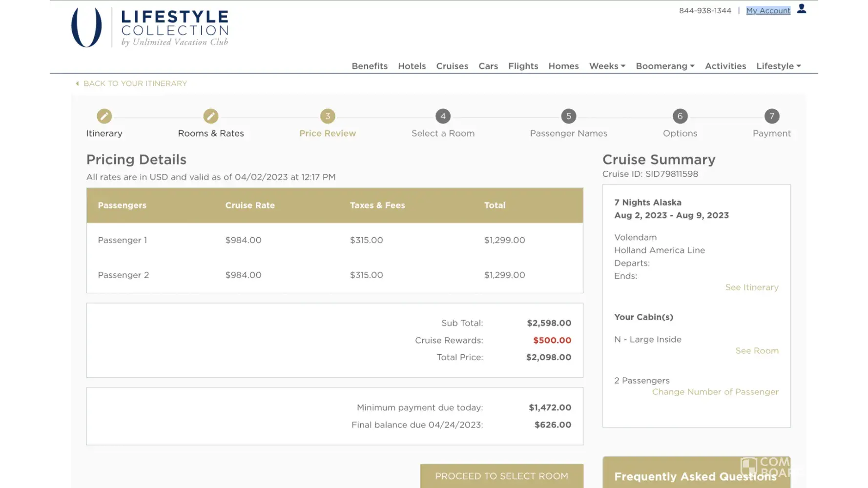Click the Itinerary step pencil icon

(x=104, y=116)
